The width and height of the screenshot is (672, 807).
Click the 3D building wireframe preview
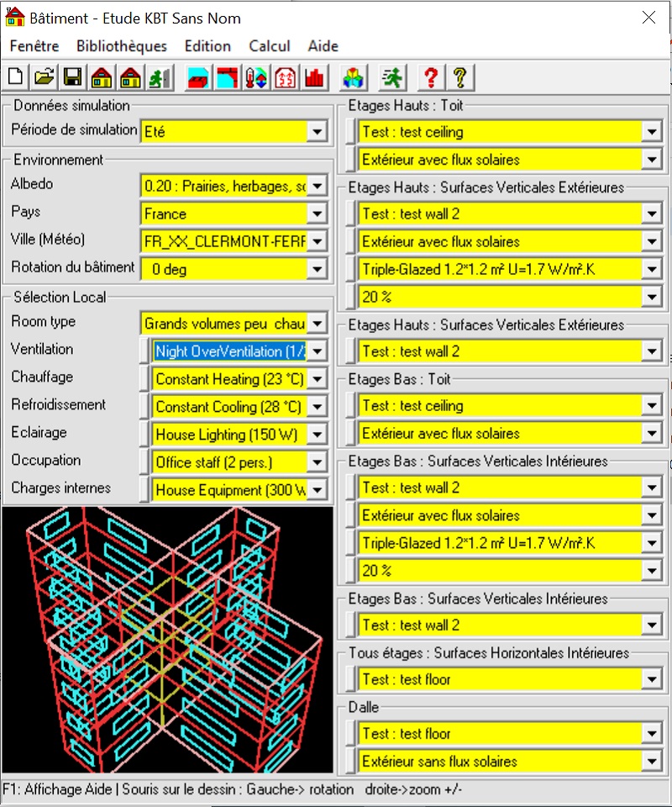168,639
